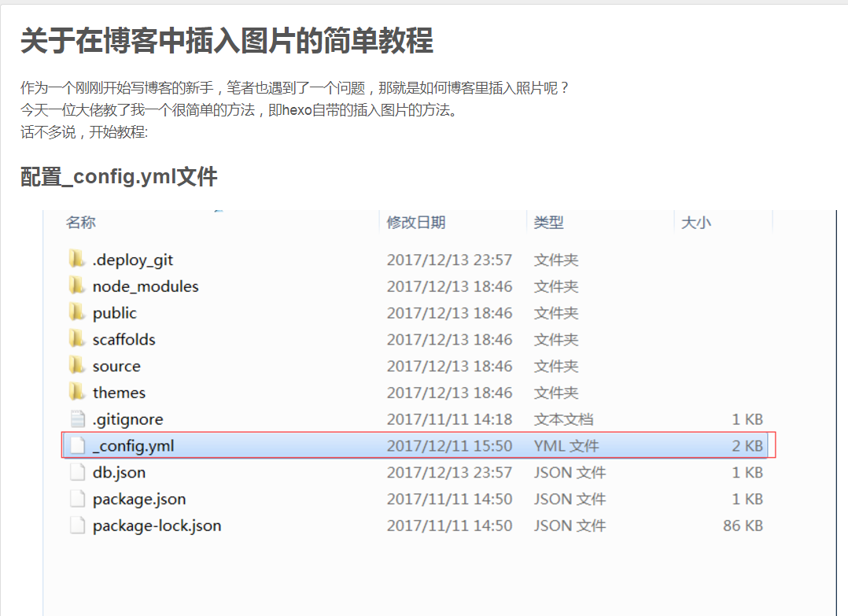Select the package-lock.json file name
The image size is (848, 616).
coord(157,526)
